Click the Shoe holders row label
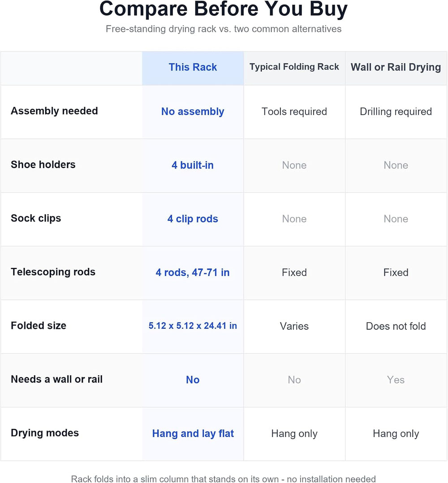Screen dimensions: 448x483 pos(43,164)
